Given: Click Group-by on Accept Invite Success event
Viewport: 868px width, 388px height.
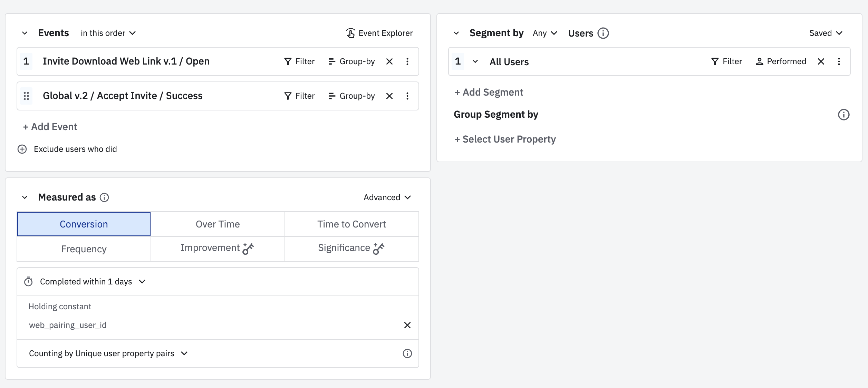Looking at the screenshot, I should (x=351, y=96).
